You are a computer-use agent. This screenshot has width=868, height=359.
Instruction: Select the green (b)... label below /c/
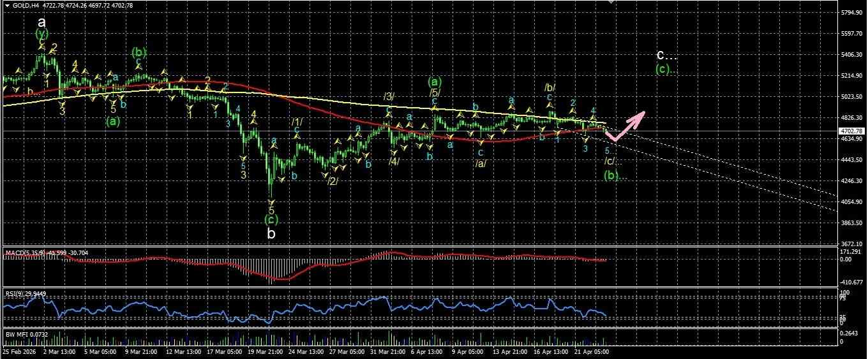click(x=616, y=176)
